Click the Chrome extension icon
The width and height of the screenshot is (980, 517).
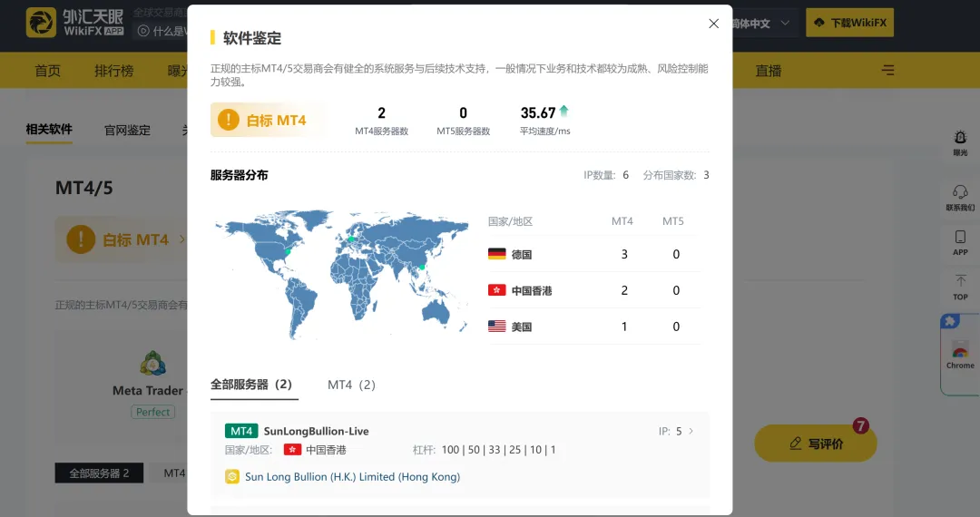click(960, 349)
